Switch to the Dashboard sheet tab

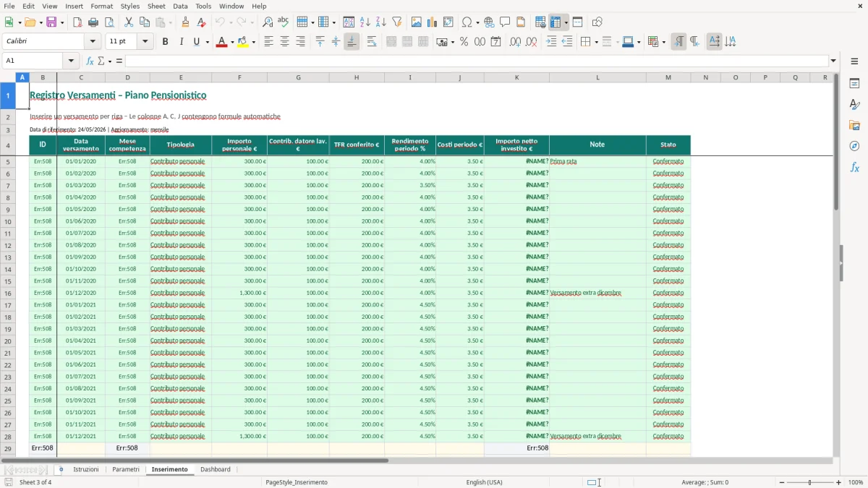tap(216, 469)
